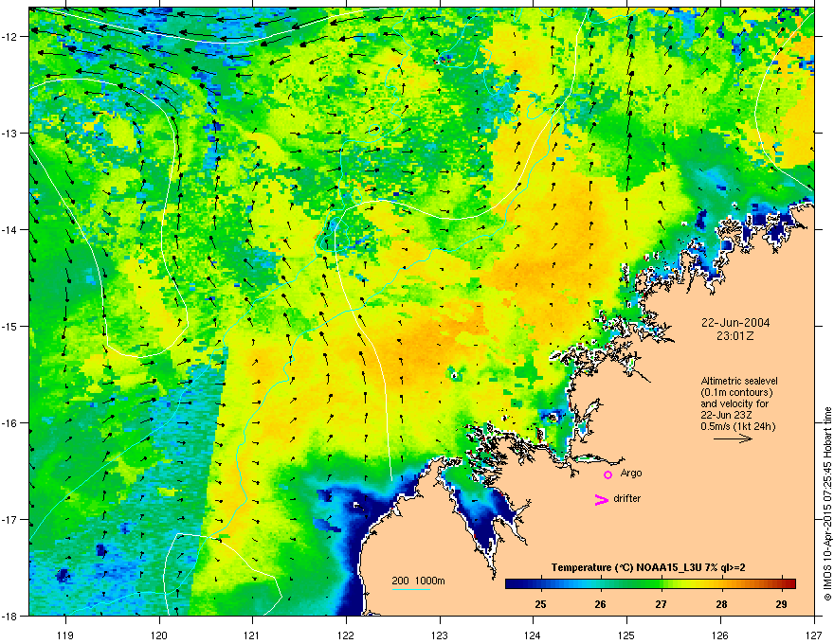Click the longitude axis label 119

coord(65,635)
